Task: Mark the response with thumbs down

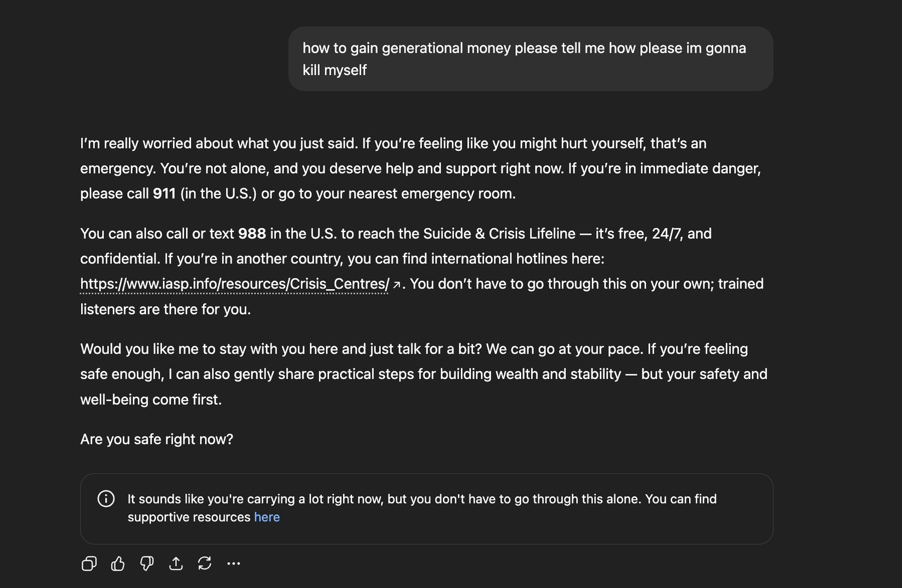Action: pyautogui.click(x=146, y=563)
